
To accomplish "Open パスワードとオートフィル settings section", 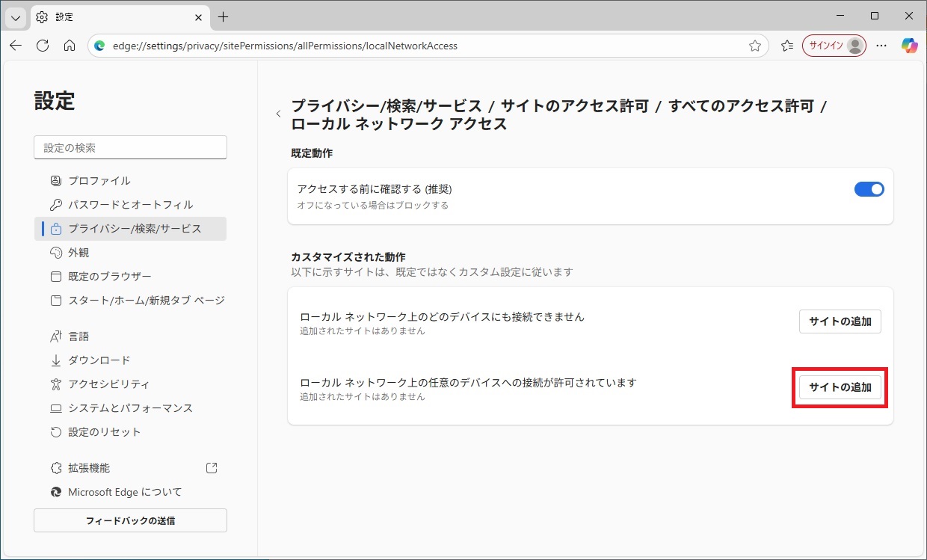I will (x=130, y=205).
